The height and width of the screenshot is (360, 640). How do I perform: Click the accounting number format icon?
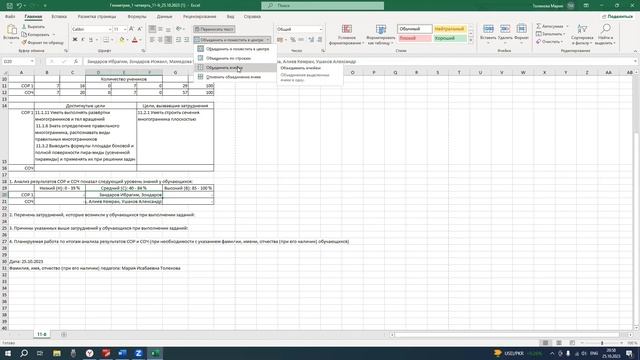(280, 40)
